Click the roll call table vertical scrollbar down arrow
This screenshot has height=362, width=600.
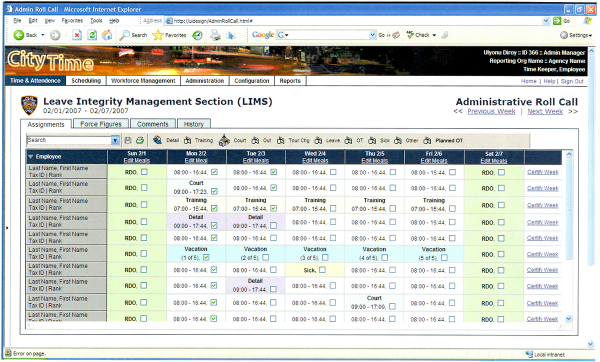pos(569,319)
